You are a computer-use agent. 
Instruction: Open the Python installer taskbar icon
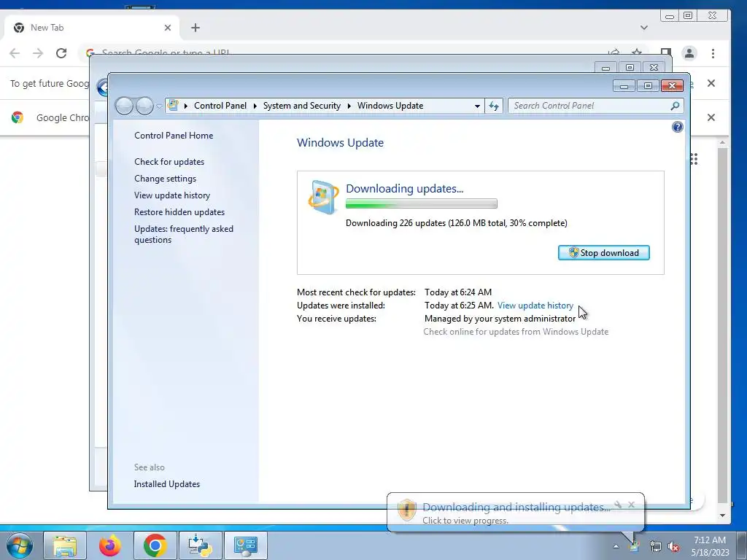(x=200, y=545)
